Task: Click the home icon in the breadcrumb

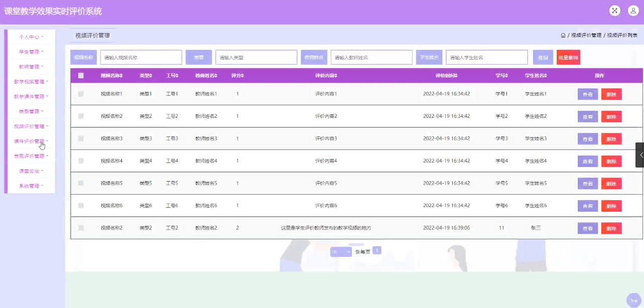Action: tap(563, 36)
